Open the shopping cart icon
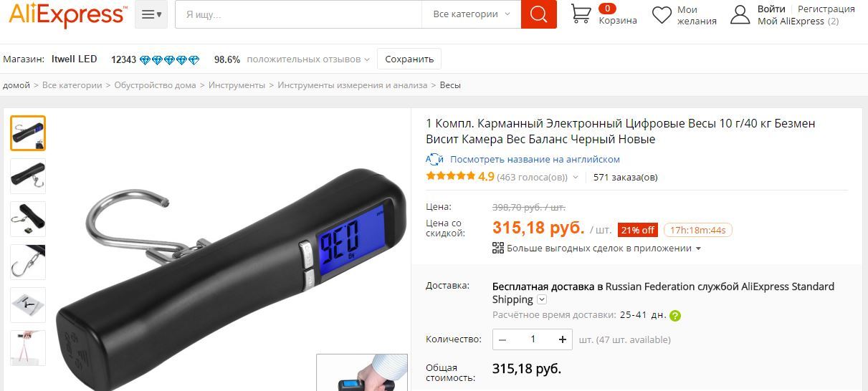 tap(581, 14)
